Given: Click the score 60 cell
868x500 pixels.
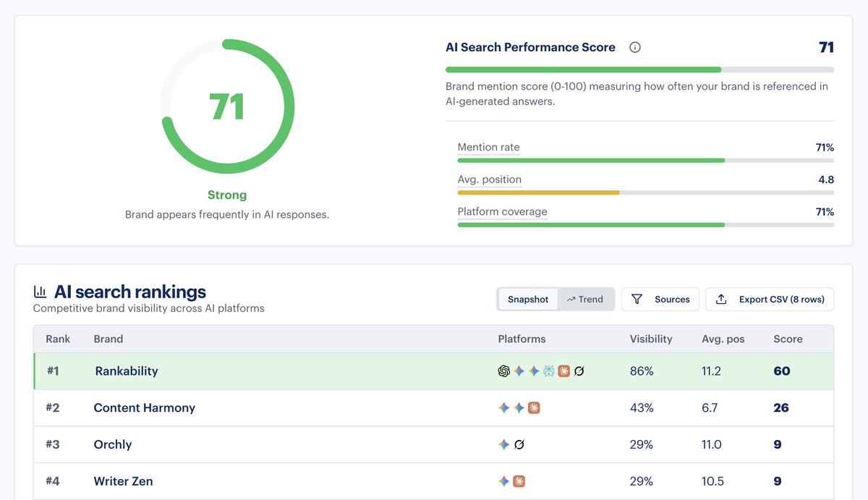Looking at the screenshot, I should click(x=782, y=371).
